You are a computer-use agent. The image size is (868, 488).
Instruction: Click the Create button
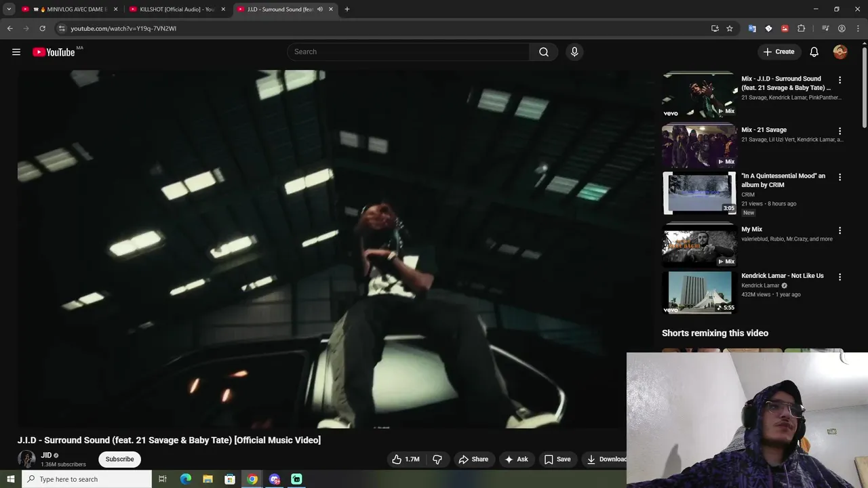pyautogui.click(x=778, y=52)
